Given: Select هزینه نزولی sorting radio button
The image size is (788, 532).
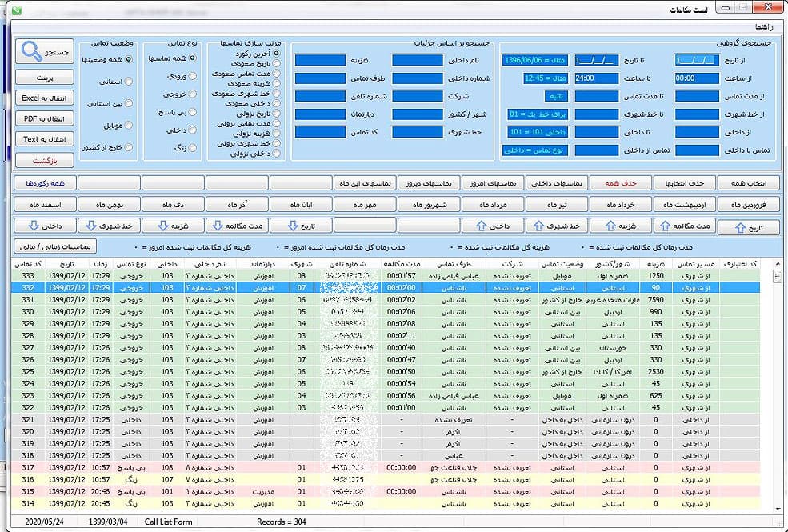Looking at the screenshot, I should tap(277, 134).
